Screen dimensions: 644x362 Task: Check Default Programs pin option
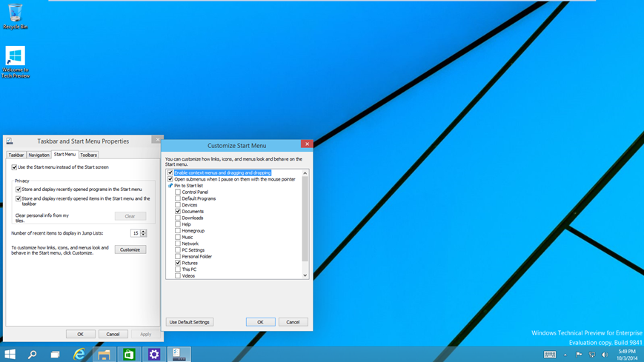pyautogui.click(x=178, y=198)
